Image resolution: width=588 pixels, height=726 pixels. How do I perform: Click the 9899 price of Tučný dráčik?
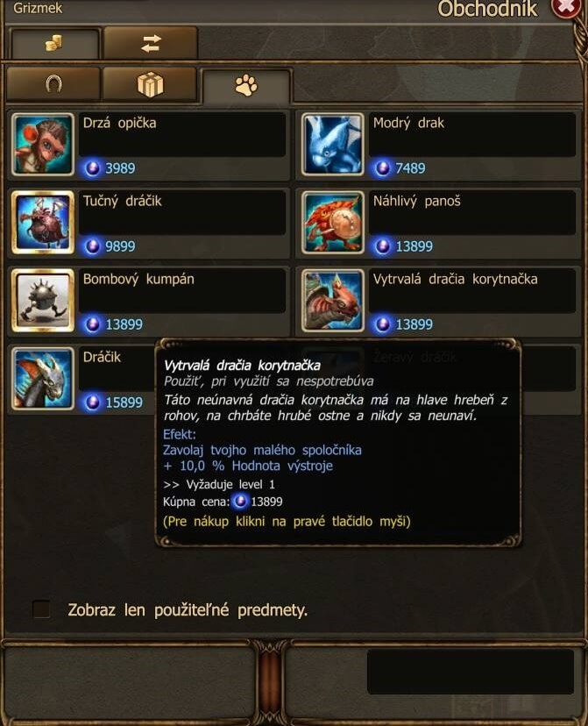(x=120, y=246)
